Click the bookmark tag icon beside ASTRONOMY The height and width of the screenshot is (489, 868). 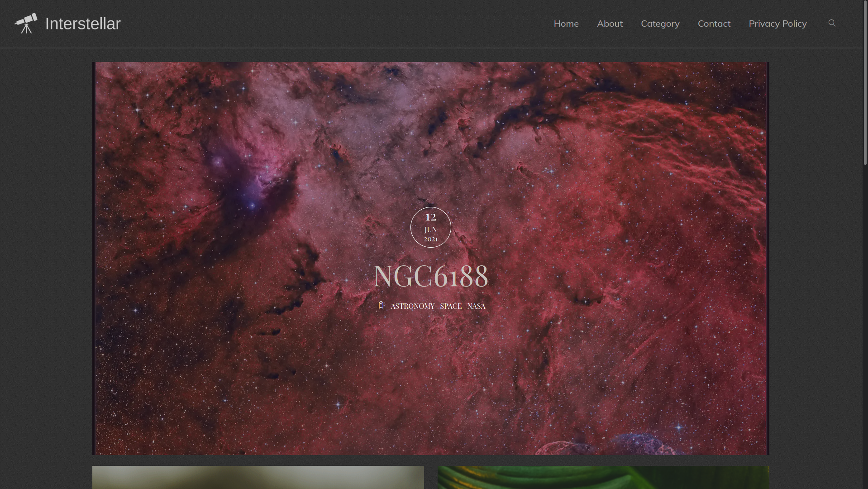[381, 305]
